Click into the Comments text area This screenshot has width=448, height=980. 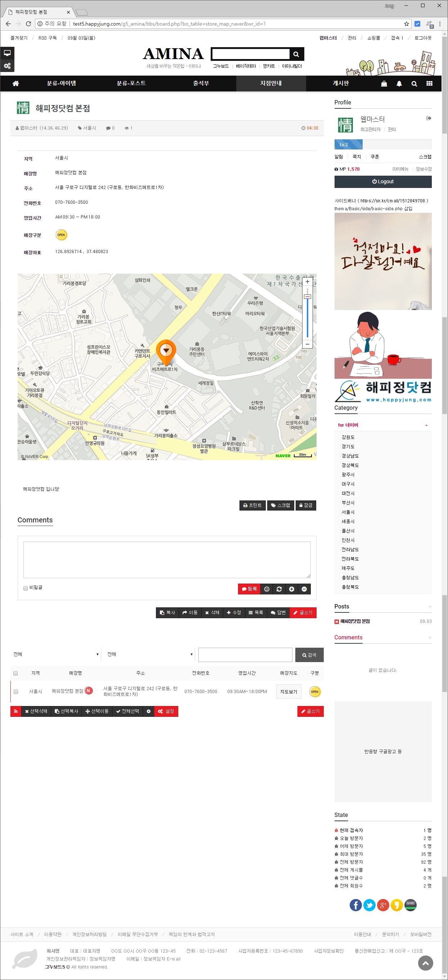coord(167,559)
